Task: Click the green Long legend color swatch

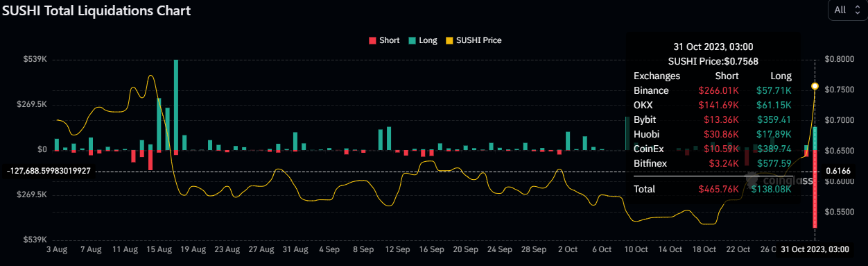Action: 412,40
